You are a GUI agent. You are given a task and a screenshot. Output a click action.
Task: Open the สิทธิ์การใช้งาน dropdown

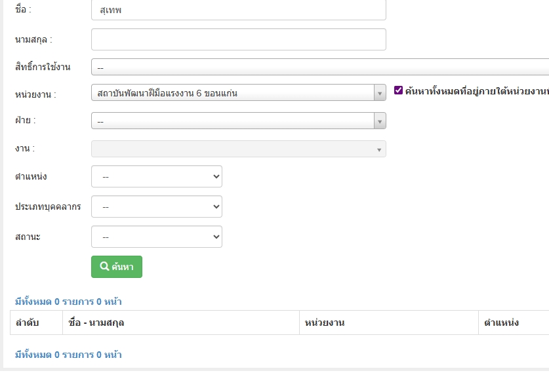320,67
